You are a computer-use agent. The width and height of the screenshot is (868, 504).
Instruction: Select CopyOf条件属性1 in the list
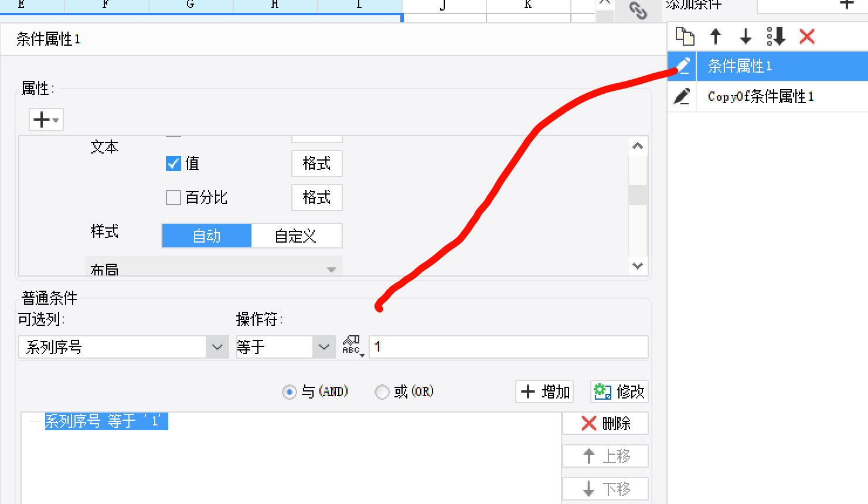(x=781, y=96)
